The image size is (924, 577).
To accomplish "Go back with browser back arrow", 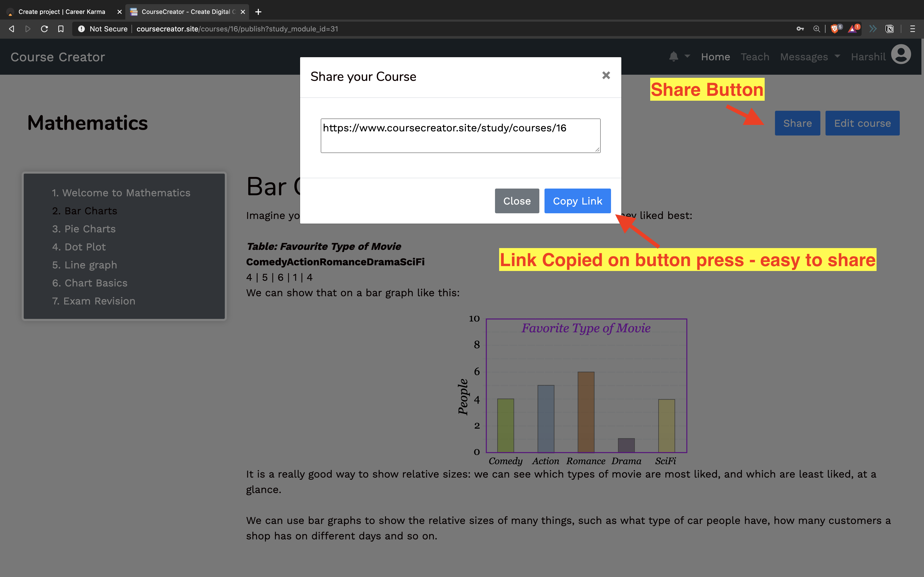I will (x=11, y=29).
